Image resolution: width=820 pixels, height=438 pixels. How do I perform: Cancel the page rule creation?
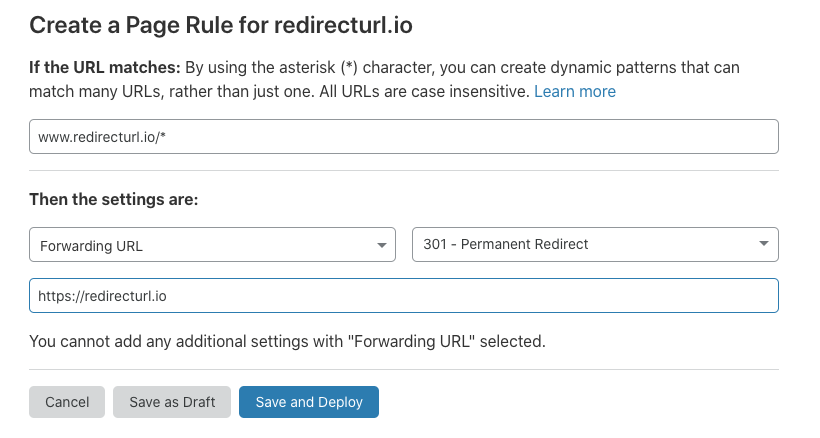coord(67,402)
